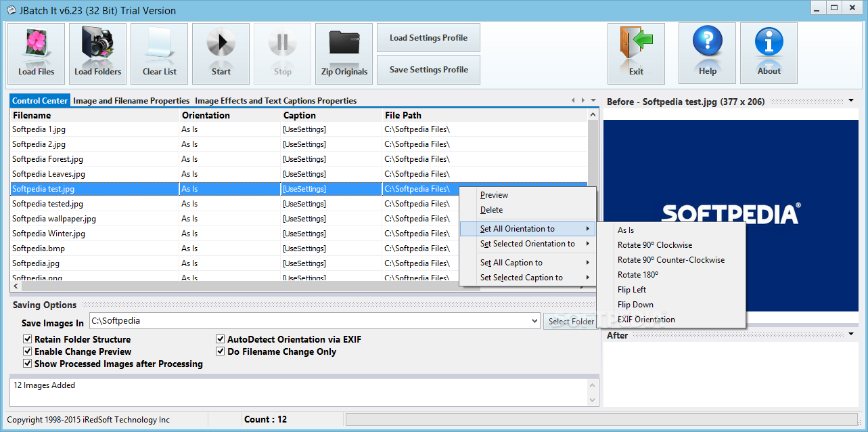Open the After panel dropdown arrow
Screen dimensions: 868x432
coord(850,334)
